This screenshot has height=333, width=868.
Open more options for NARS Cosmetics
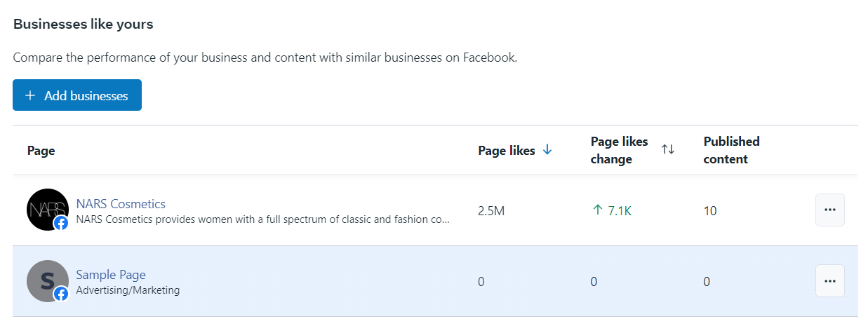[829, 210]
